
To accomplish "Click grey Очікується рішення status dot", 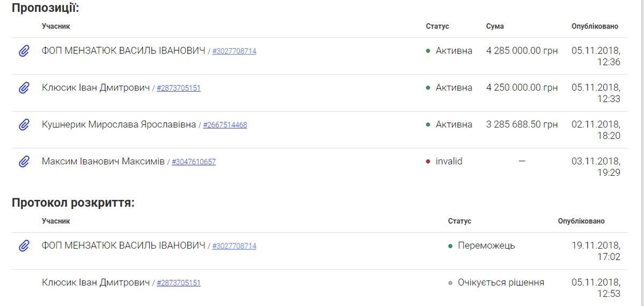I will pyautogui.click(x=450, y=283).
